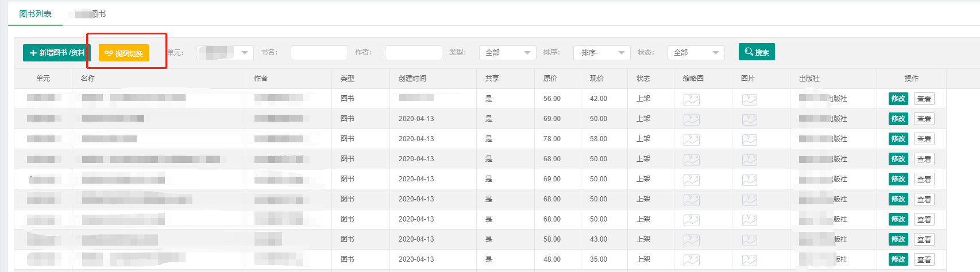This screenshot has width=980, height=272.
Task: Click 查看 in the 56.00 price row
Action: coord(924,99)
